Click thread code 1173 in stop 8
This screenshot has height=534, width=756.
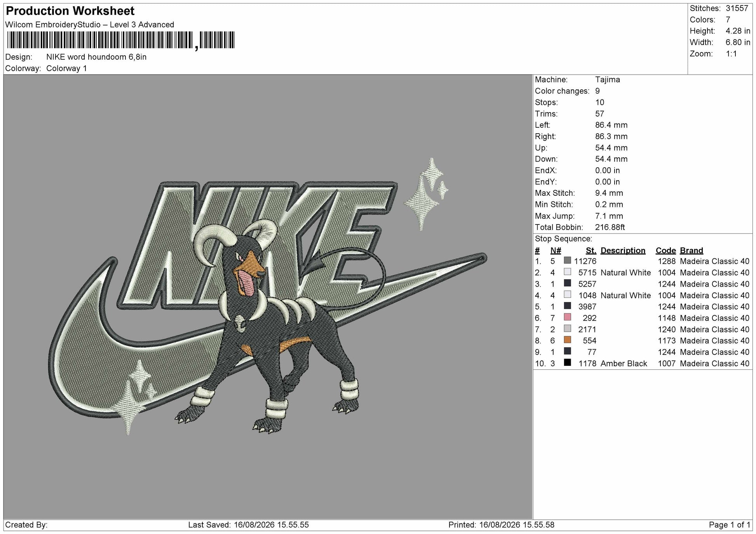pos(667,341)
